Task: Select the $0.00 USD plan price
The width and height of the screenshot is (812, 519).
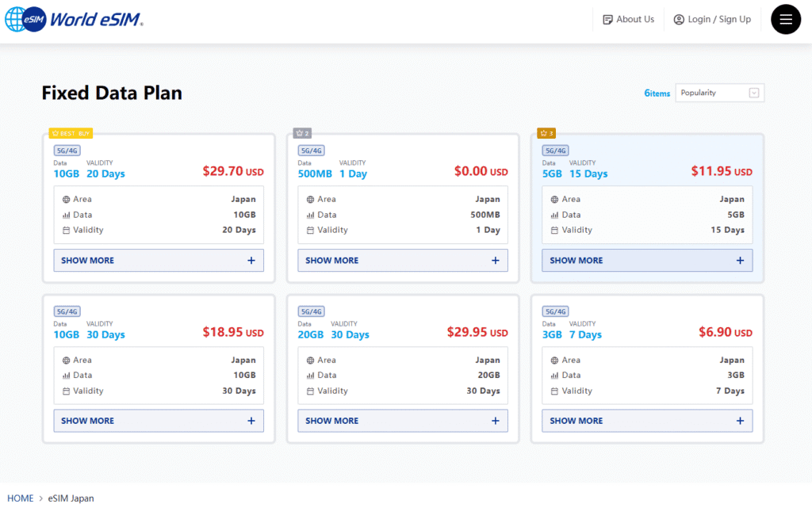Action: pos(481,171)
